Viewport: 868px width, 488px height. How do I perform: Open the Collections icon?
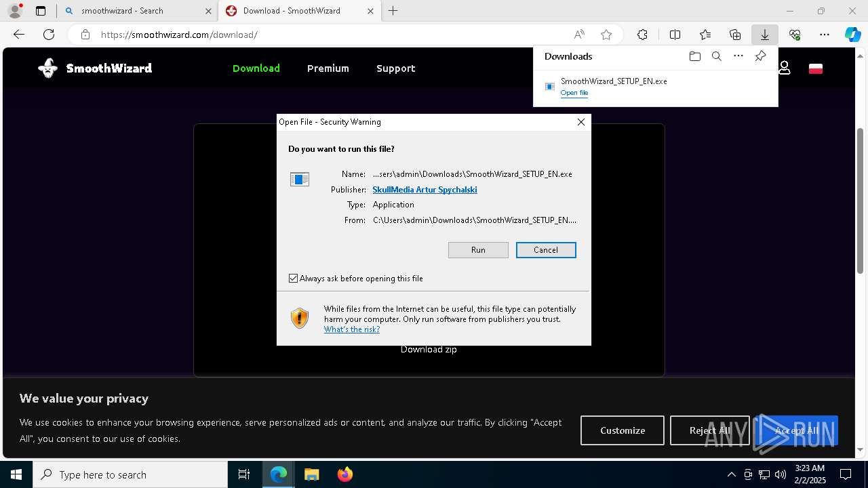735,35
